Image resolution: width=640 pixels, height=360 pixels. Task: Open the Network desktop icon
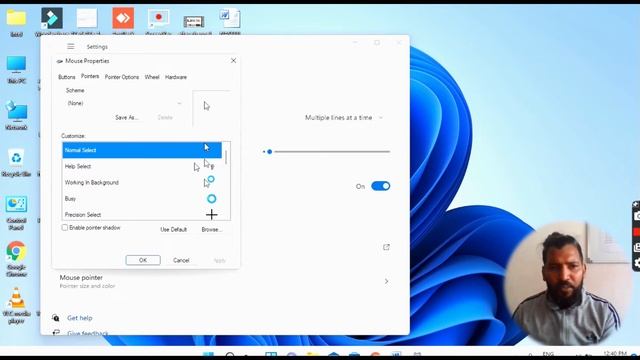pyautogui.click(x=16, y=116)
